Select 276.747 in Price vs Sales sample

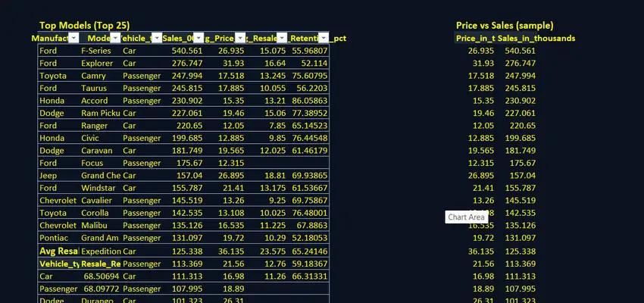(520, 63)
